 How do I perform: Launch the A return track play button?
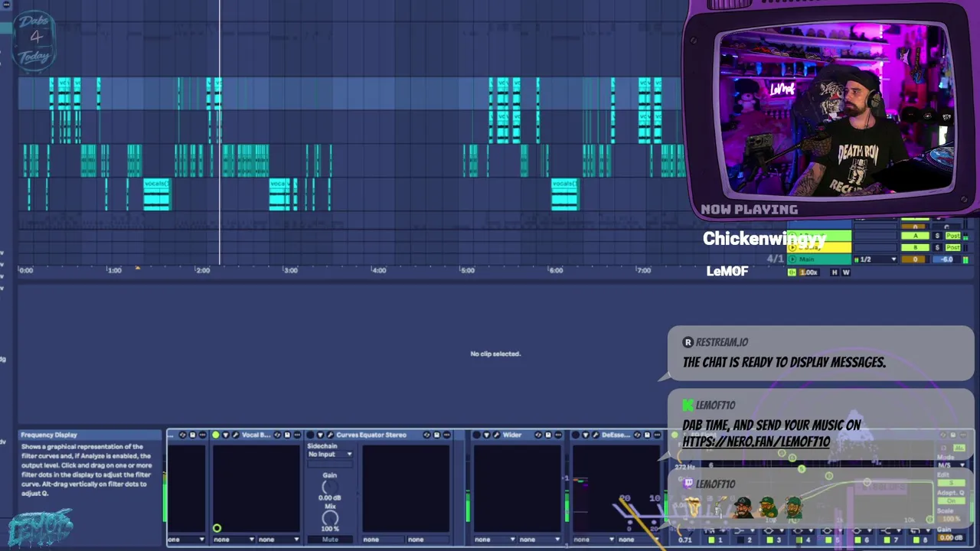pos(792,236)
